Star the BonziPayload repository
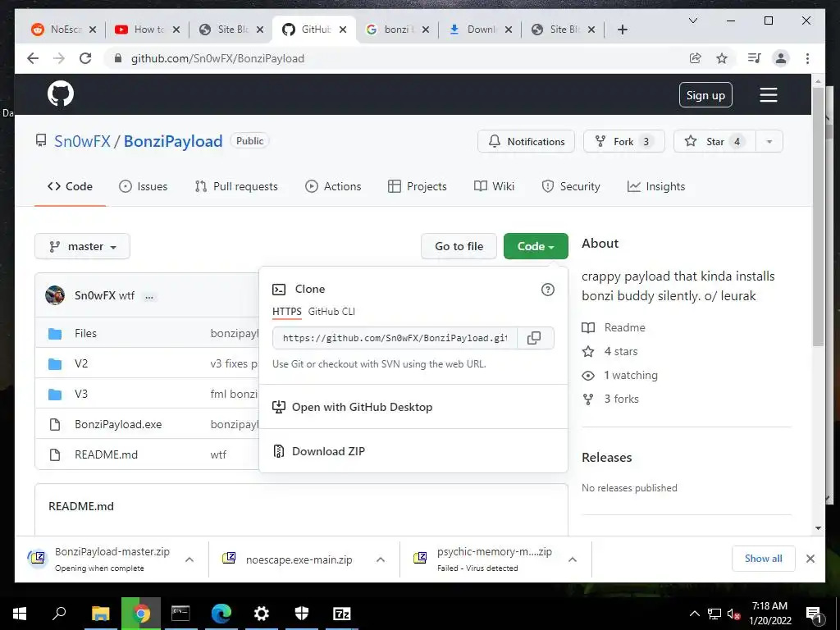Viewport: 840px width, 630px height. [714, 141]
